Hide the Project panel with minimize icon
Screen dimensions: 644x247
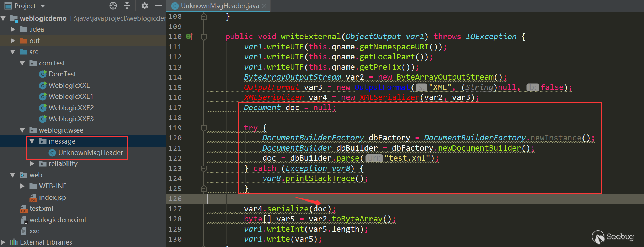tap(159, 6)
